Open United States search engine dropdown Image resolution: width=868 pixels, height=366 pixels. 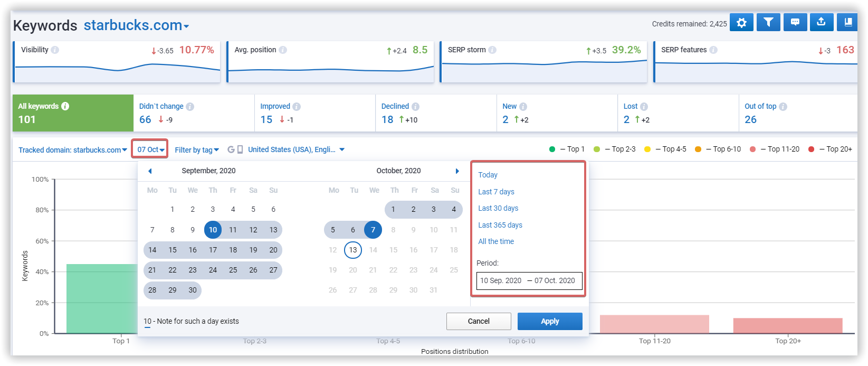click(x=296, y=149)
